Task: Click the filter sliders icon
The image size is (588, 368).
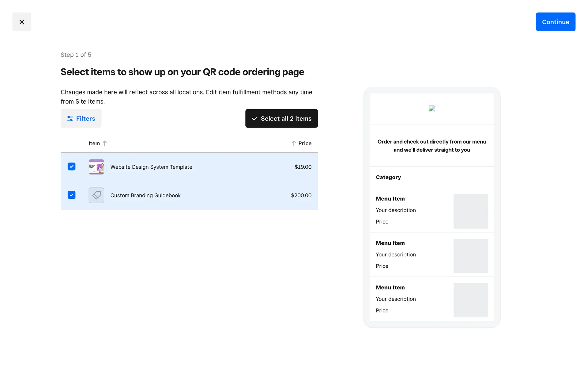Action: [70, 119]
